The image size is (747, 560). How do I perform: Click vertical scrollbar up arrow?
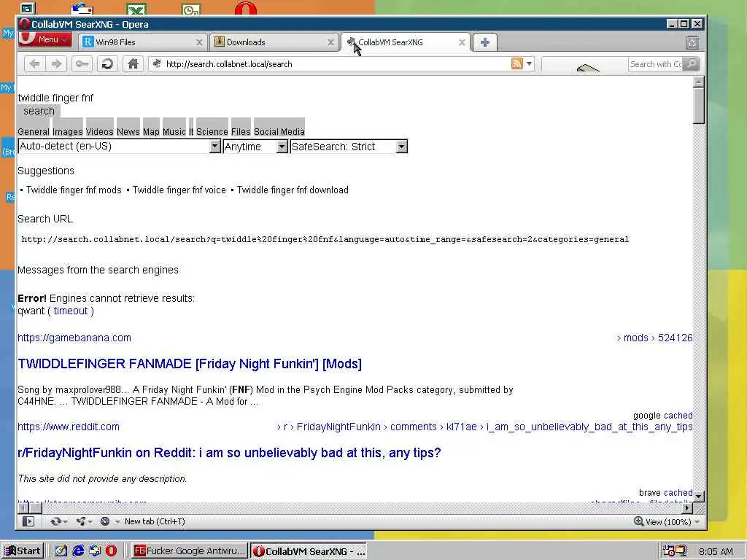point(698,82)
